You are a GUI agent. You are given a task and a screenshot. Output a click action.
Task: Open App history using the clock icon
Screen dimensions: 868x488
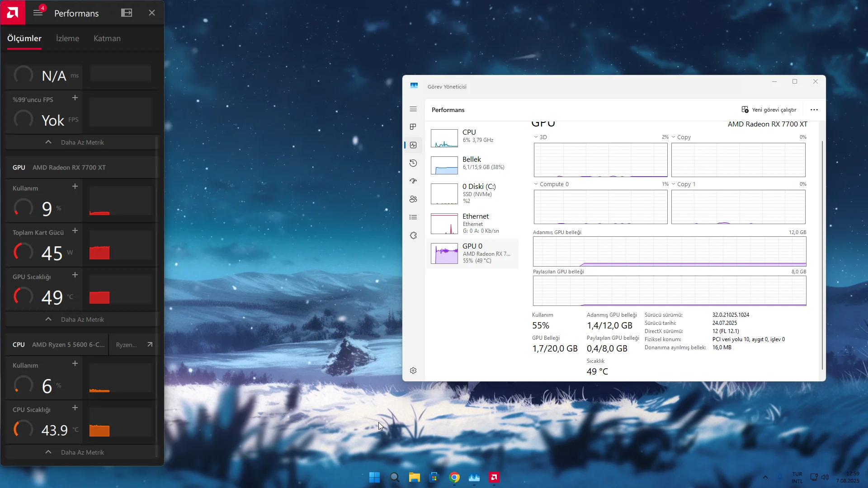click(x=414, y=163)
